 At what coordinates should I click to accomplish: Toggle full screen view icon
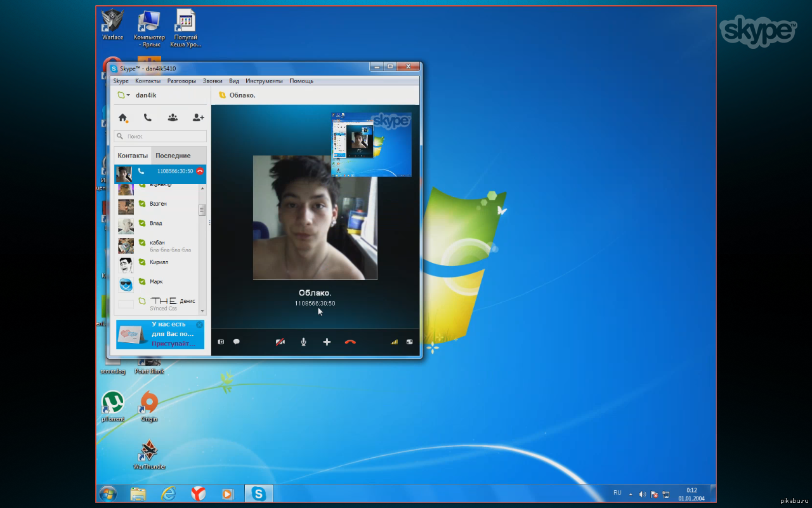[x=410, y=342]
